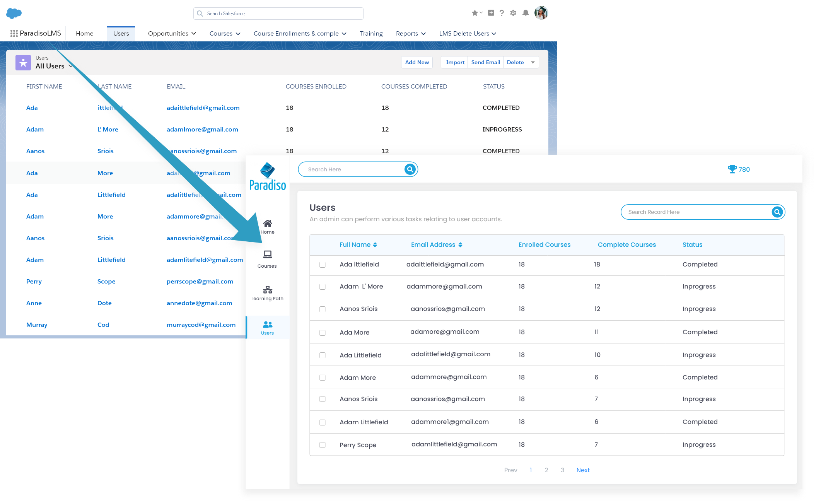Expand the Opportunities nav dropdown
Screen dimensions: 821x504
tap(194, 34)
